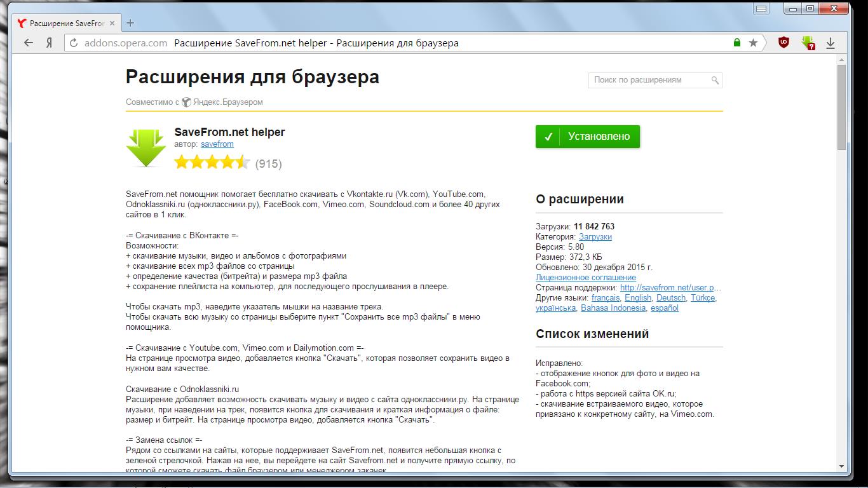868x488 pixels.
Task: Bookmark this page with the star icon
Action: tap(753, 43)
